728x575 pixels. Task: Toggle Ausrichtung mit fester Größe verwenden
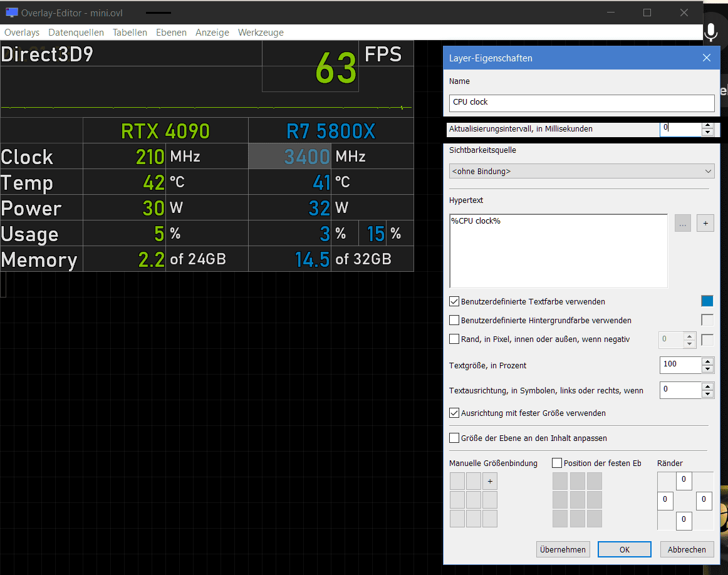coord(454,413)
